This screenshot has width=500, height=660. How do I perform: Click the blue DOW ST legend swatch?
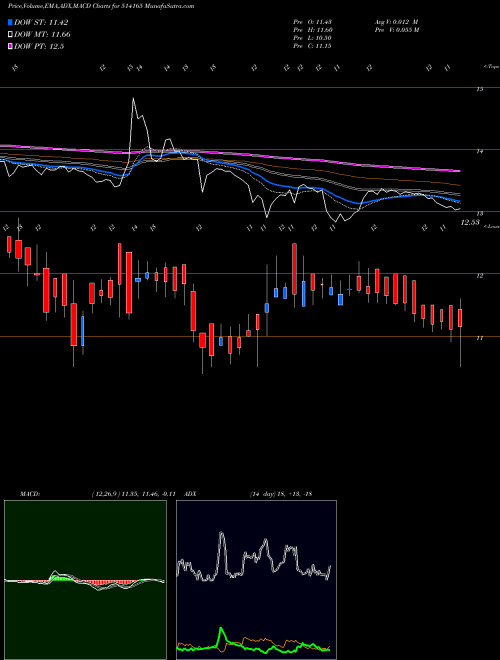[x=11, y=22]
